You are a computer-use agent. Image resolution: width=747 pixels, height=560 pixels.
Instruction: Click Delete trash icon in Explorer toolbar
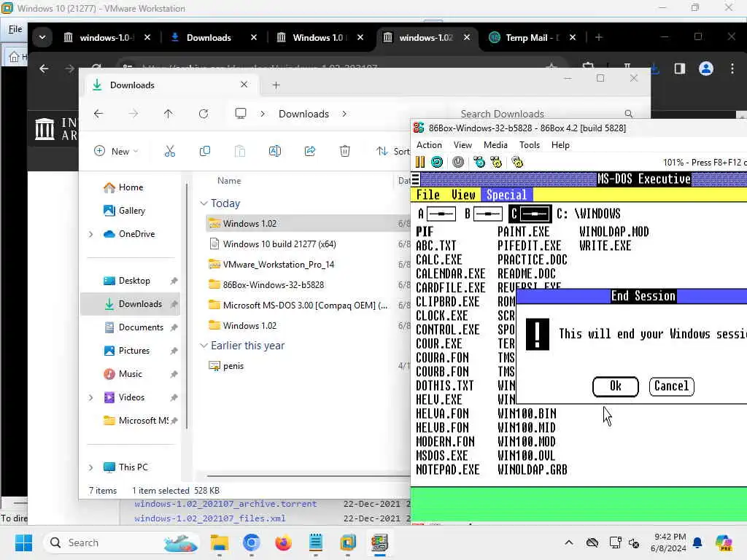tap(345, 152)
